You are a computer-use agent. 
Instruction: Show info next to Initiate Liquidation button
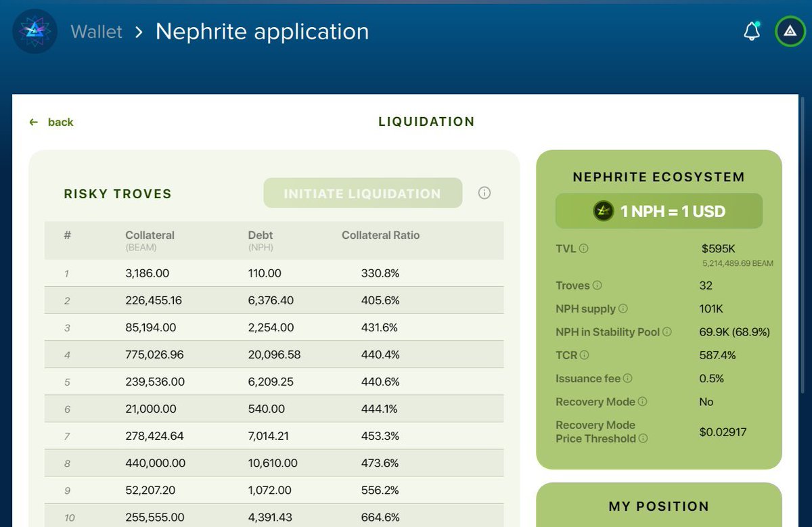pos(484,193)
